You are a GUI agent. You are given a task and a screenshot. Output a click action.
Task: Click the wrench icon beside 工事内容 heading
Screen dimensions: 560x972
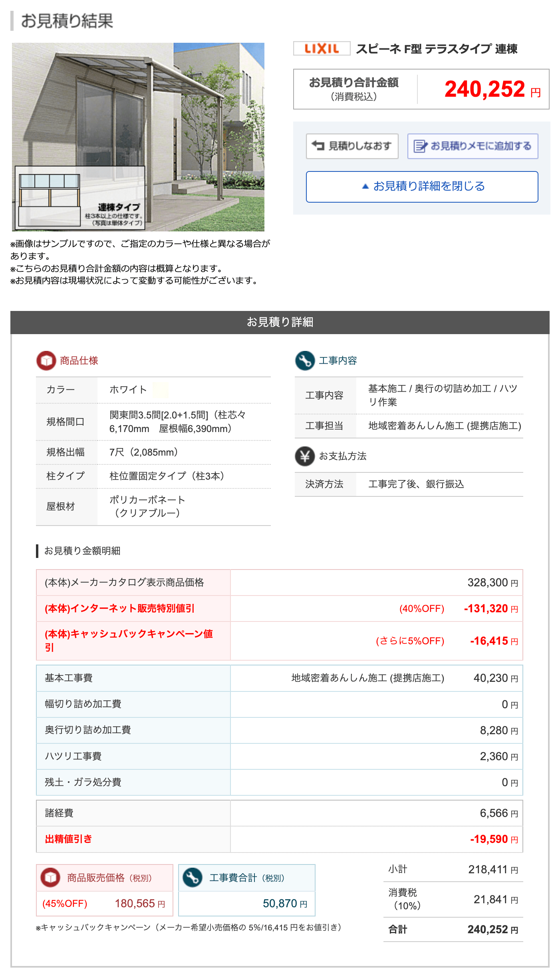[305, 361]
